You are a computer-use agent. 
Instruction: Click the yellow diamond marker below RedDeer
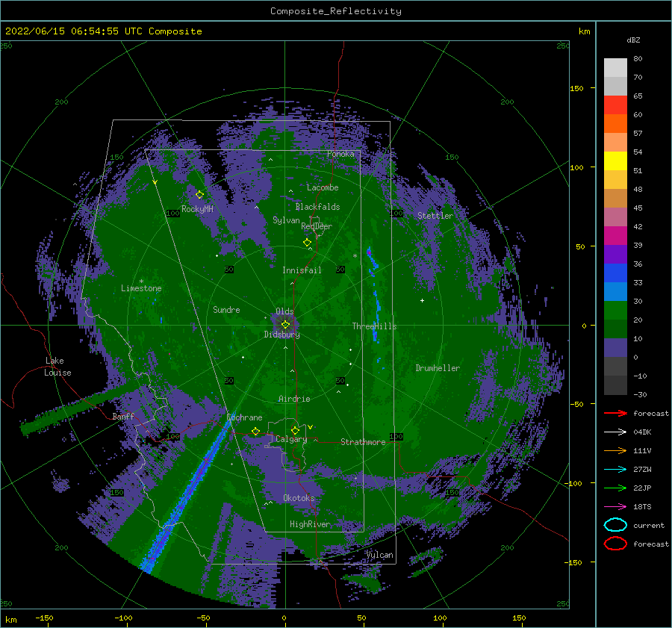[x=307, y=243]
